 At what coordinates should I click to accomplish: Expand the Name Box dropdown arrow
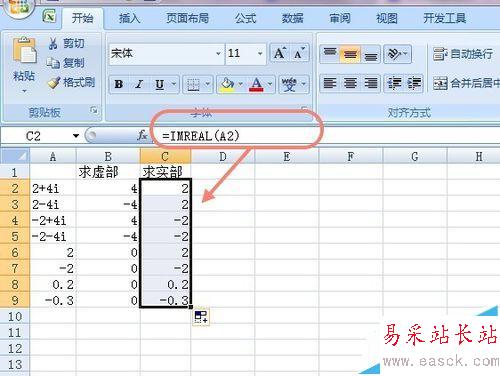[76, 136]
